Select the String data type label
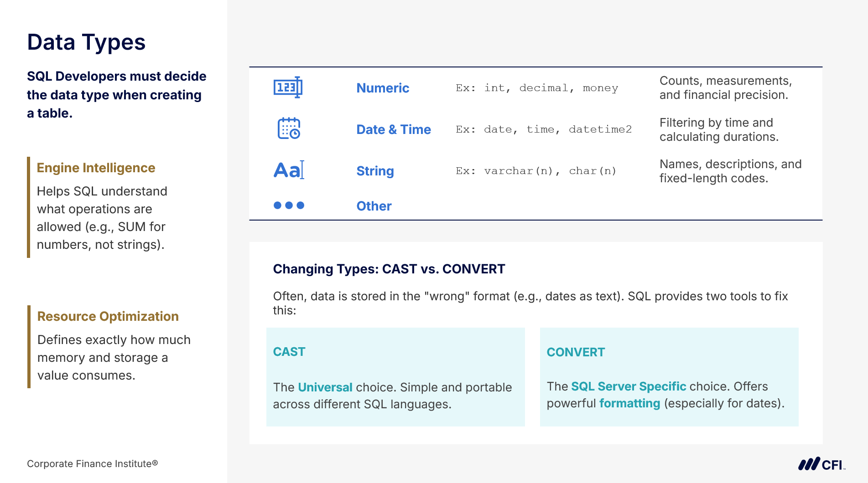The height and width of the screenshot is (483, 868). pos(375,171)
